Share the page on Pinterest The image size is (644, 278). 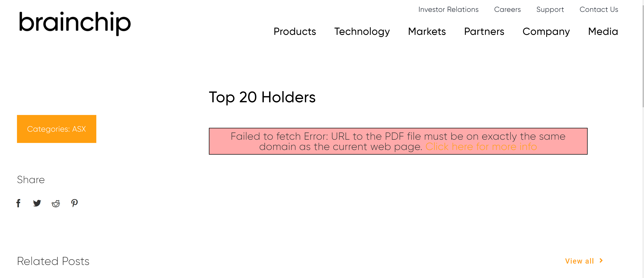coord(75,203)
